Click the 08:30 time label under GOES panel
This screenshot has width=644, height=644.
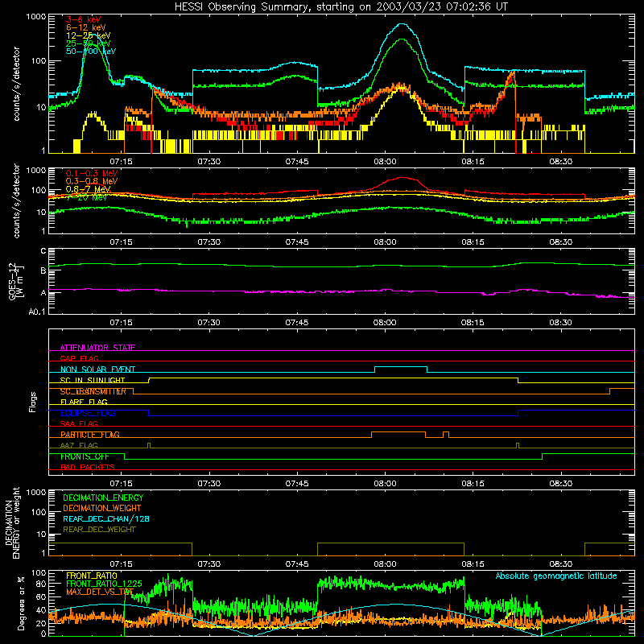pyautogui.click(x=560, y=323)
